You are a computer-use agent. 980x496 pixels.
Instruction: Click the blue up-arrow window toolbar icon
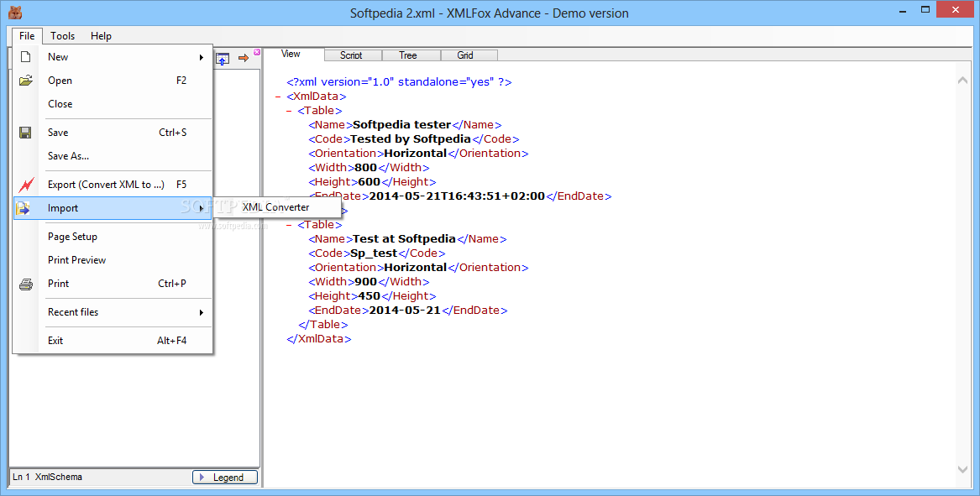pyautogui.click(x=223, y=59)
